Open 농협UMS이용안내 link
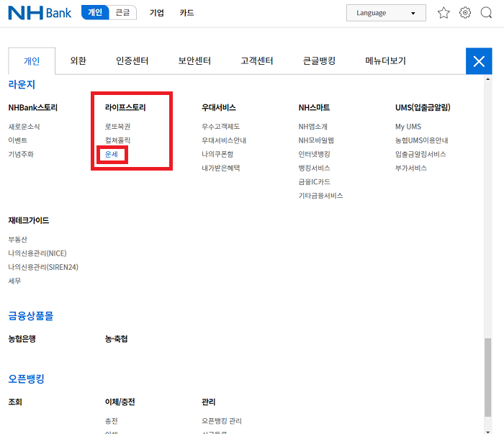Screen dimensions: 504x434 (x=422, y=140)
